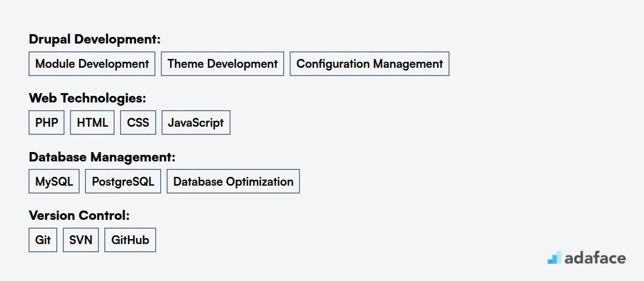Select the PostgreSQL tag
The height and width of the screenshot is (281, 644).
pos(123,181)
